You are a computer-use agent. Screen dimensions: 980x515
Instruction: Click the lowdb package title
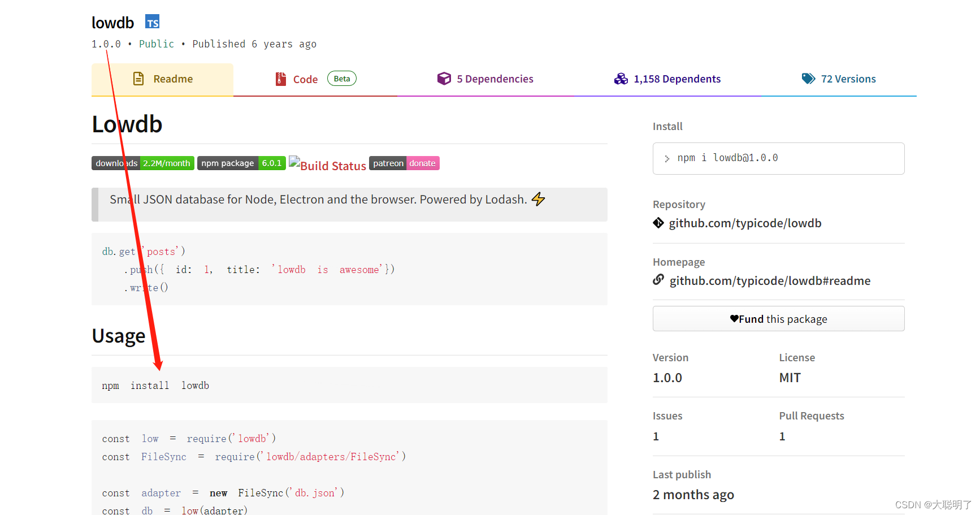point(112,23)
